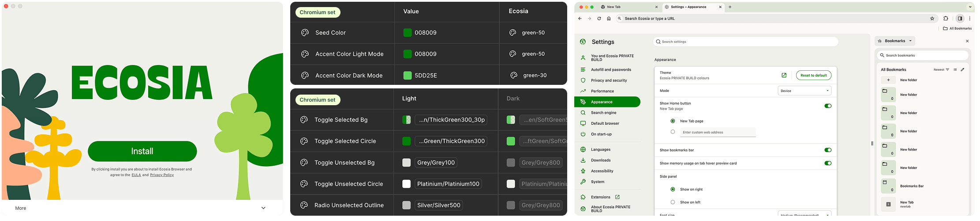Click the forward navigation arrow
980x221 pixels.
pos(589,19)
